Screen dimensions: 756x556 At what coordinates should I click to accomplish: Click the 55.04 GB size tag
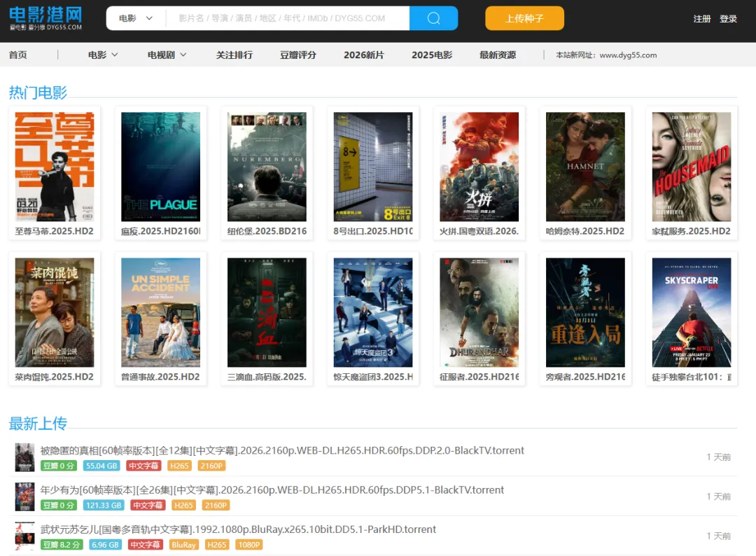pos(101,466)
